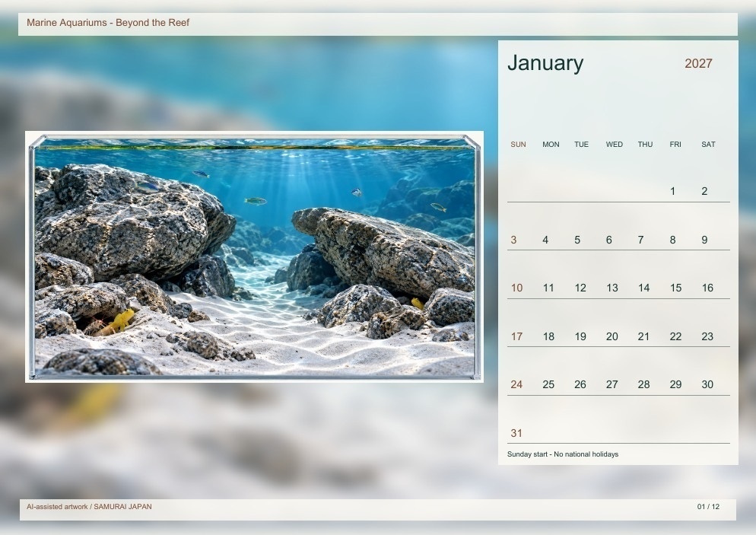Click the page number '01 / 12'

pos(708,507)
